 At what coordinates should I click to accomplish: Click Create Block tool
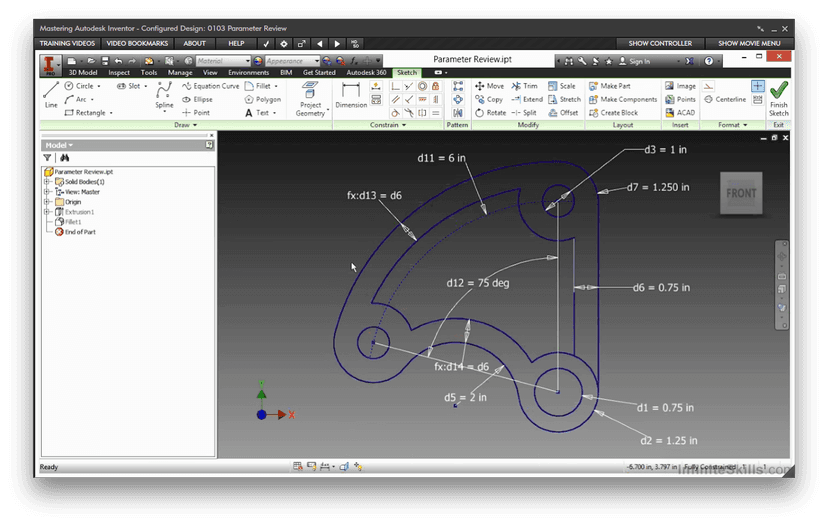point(613,112)
